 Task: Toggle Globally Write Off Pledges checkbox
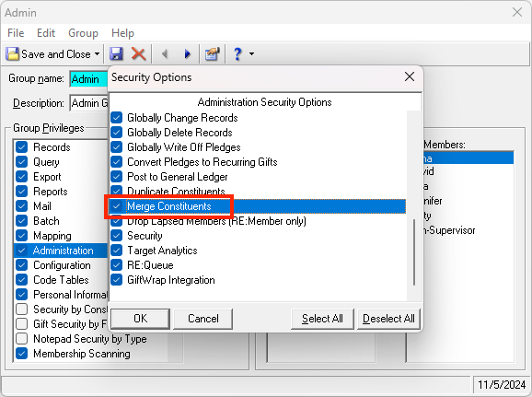(116, 147)
